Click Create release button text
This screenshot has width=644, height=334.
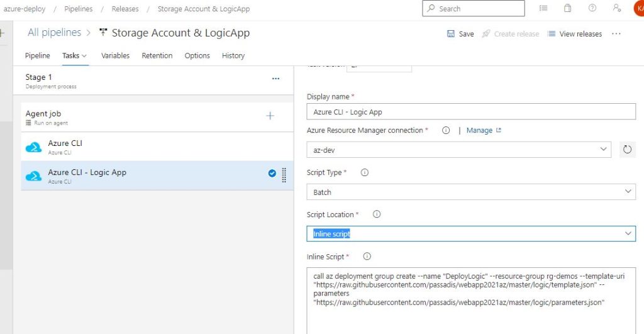(x=516, y=34)
